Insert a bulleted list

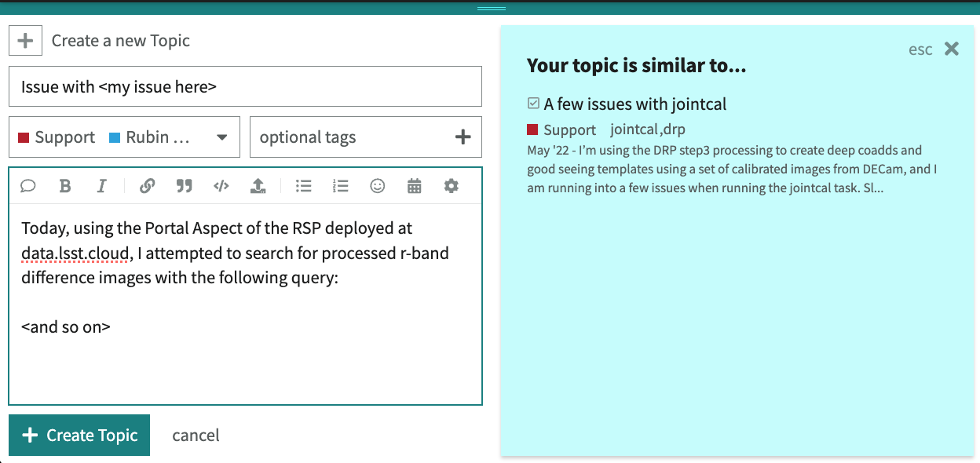[303, 186]
